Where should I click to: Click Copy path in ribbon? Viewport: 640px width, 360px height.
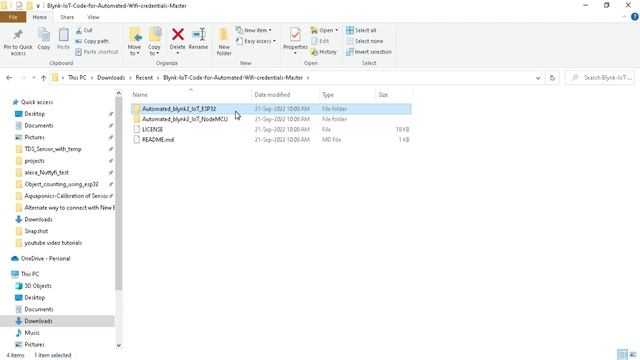pyautogui.click(x=92, y=41)
